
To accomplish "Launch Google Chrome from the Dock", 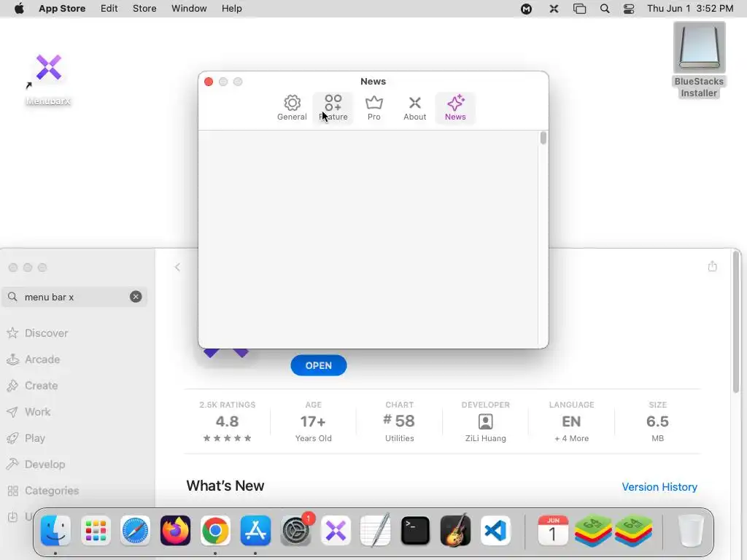I will (215, 531).
